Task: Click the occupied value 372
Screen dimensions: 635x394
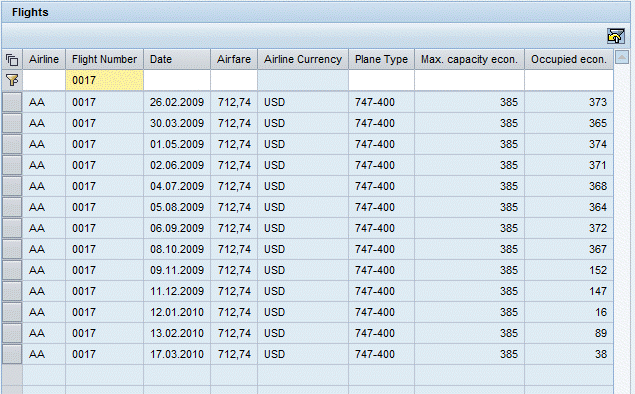Action: 598,228
